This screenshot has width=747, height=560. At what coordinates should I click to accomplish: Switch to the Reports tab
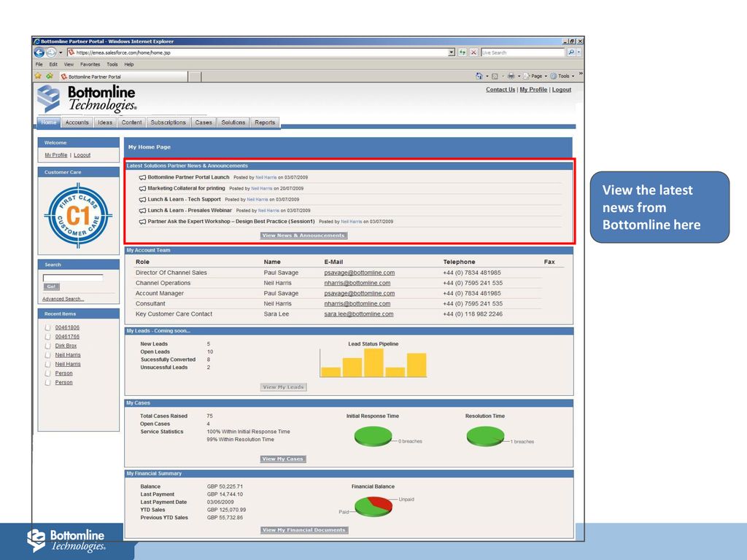coord(265,122)
